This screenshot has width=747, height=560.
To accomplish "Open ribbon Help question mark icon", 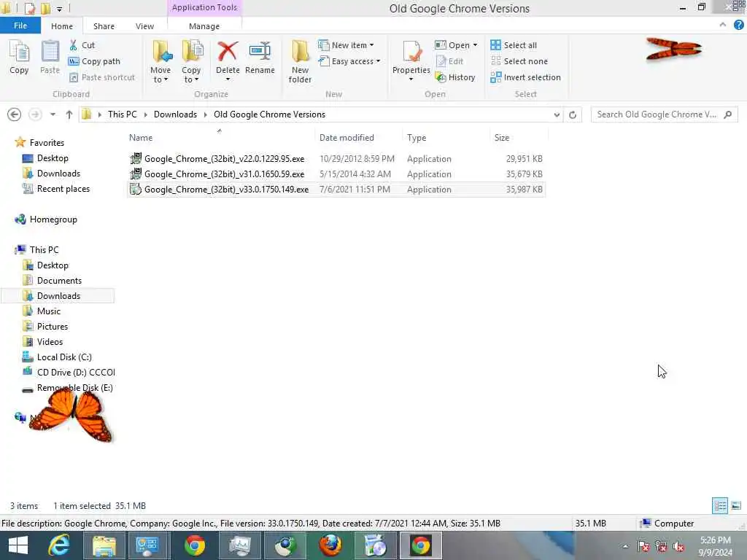I will [x=738, y=26].
